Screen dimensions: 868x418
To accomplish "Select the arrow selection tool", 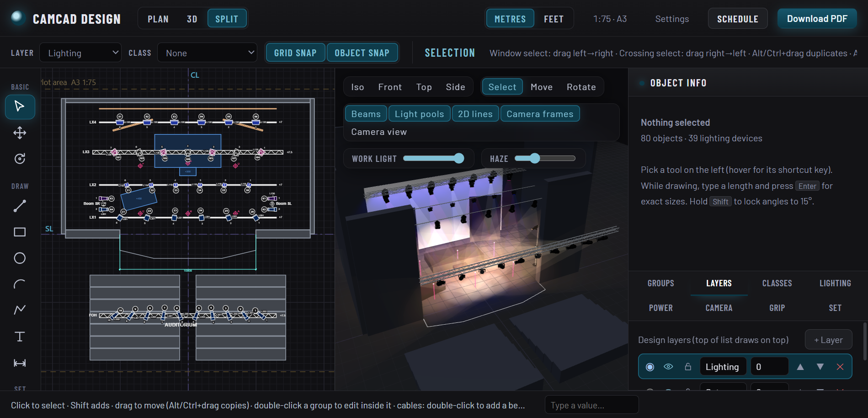I will tap(20, 107).
